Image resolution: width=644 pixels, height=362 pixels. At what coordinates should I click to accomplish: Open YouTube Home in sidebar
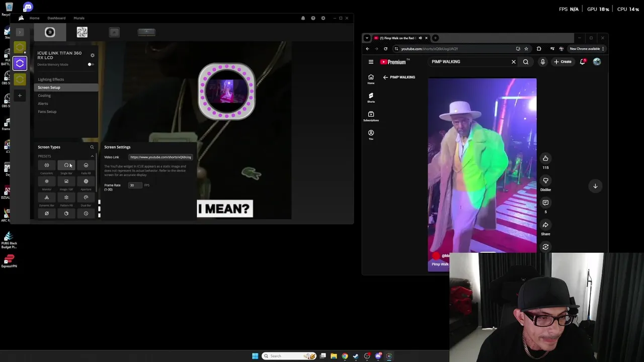click(371, 79)
